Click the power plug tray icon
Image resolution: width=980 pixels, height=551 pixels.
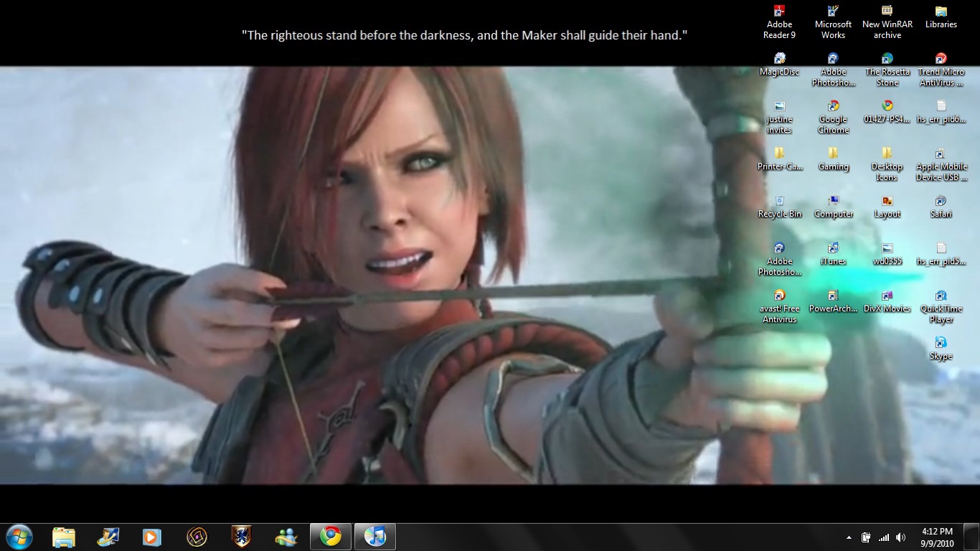[x=867, y=537]
